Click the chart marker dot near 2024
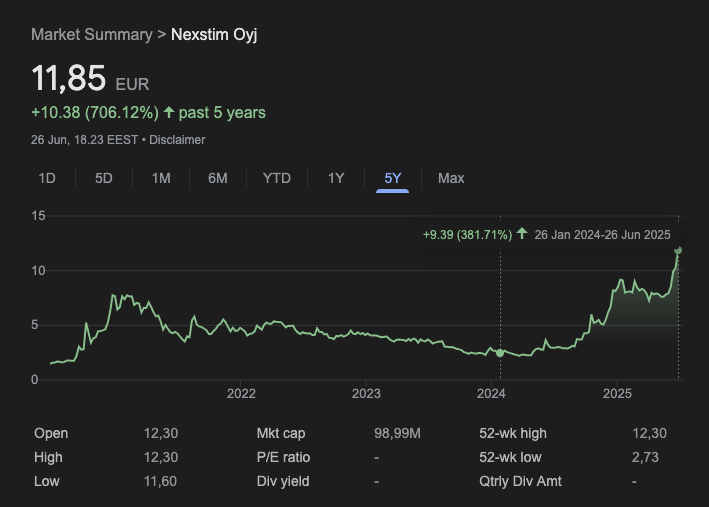This screenshot has height=507, width=709. click(x=500, y=352)
